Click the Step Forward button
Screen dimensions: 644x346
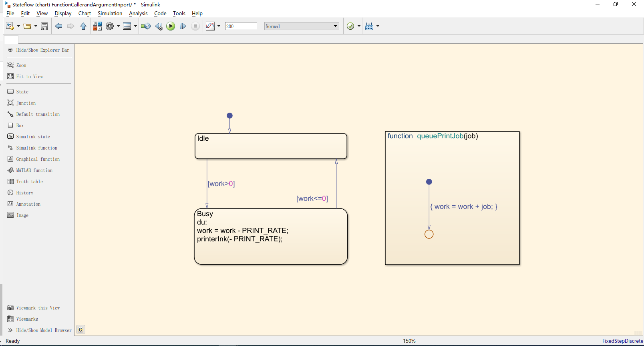(183, 26)
